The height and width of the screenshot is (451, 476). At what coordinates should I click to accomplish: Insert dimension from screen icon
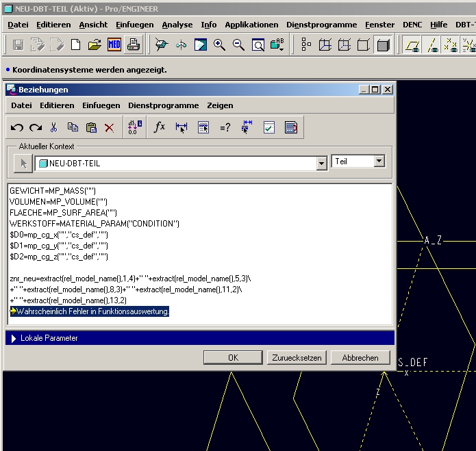(x=181, y=127)
